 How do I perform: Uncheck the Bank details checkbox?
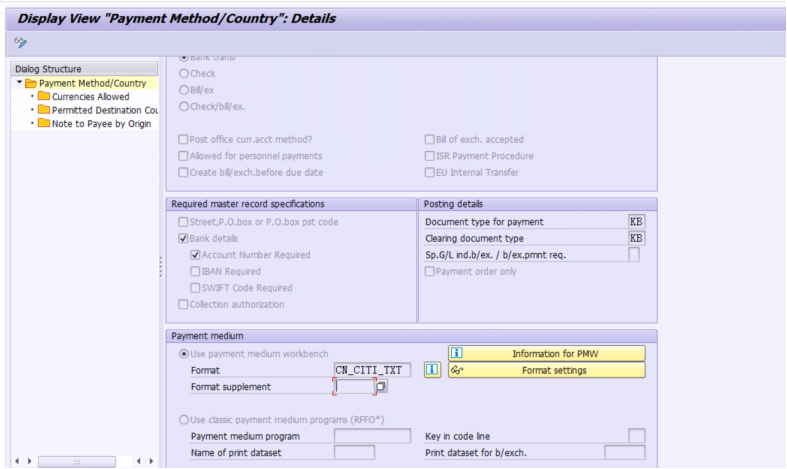tap(183, 238)
